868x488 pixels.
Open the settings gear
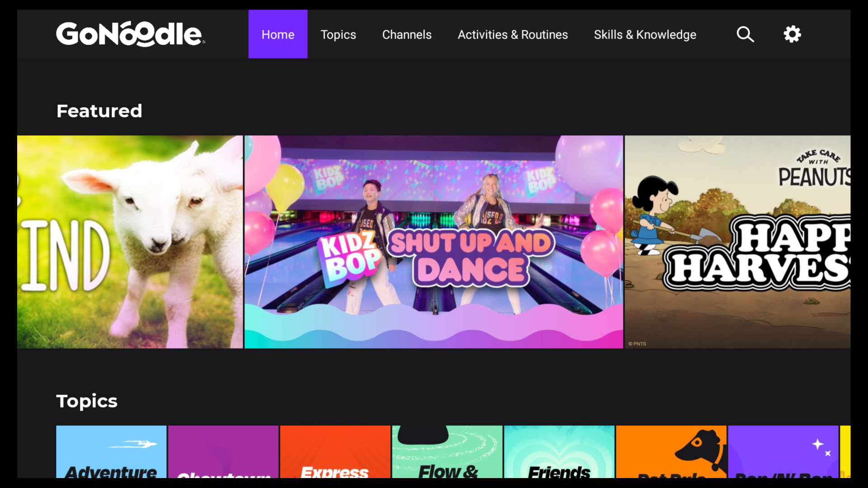792,34
